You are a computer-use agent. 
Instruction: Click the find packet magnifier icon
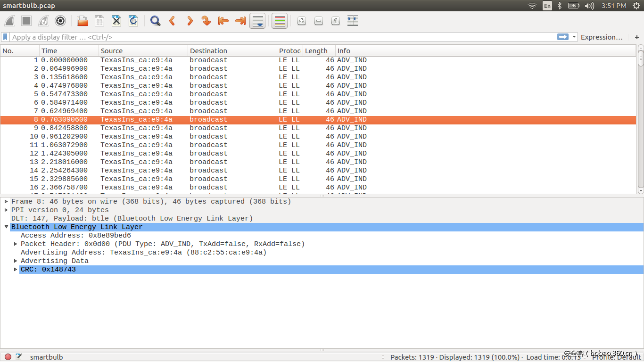coord(155,21)
